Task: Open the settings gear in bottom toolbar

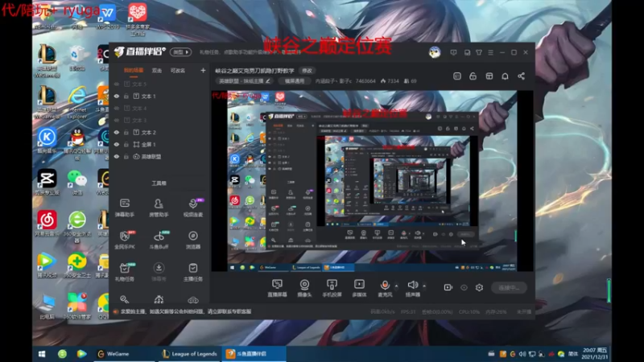Action: coord(479,287)
